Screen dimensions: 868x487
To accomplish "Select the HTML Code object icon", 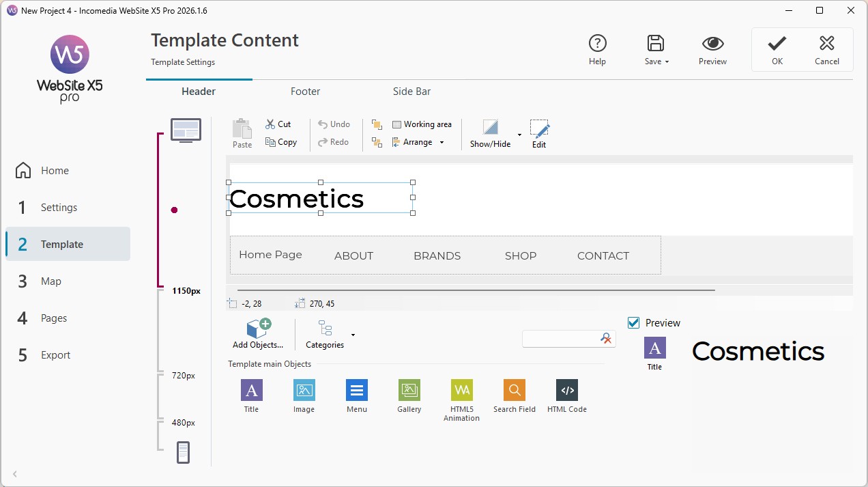I will [x=566, y=390].
